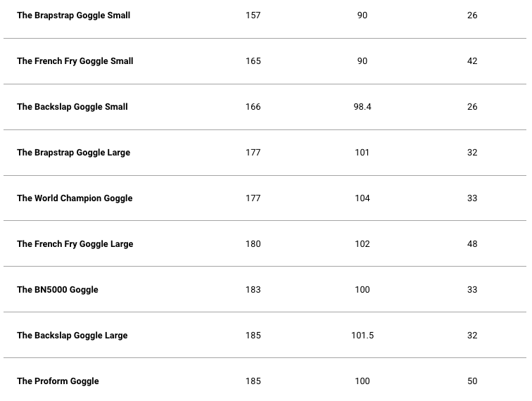Select The Backslap Goggle Small row title

pyautogui.click(x=72, y=107)
